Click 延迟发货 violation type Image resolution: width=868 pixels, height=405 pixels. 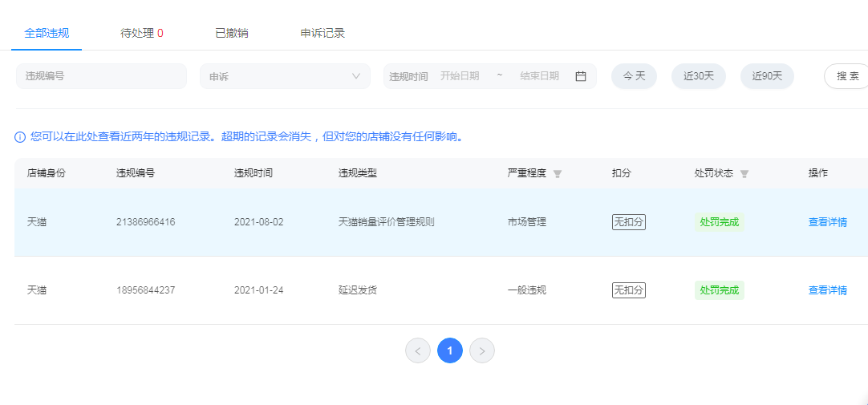pyautogui.click(x=358, y=290)
